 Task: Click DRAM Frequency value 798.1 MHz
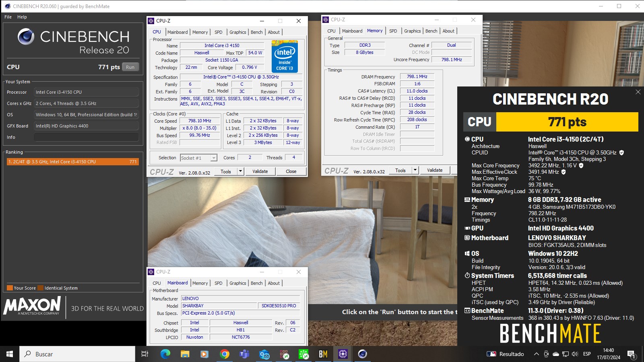[x=417, y=76]
